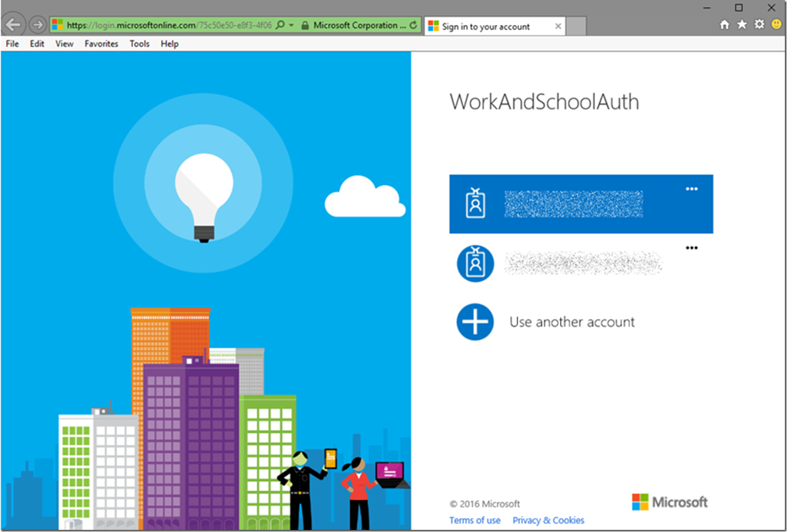Open the Tools gear icon

(759, 24)
